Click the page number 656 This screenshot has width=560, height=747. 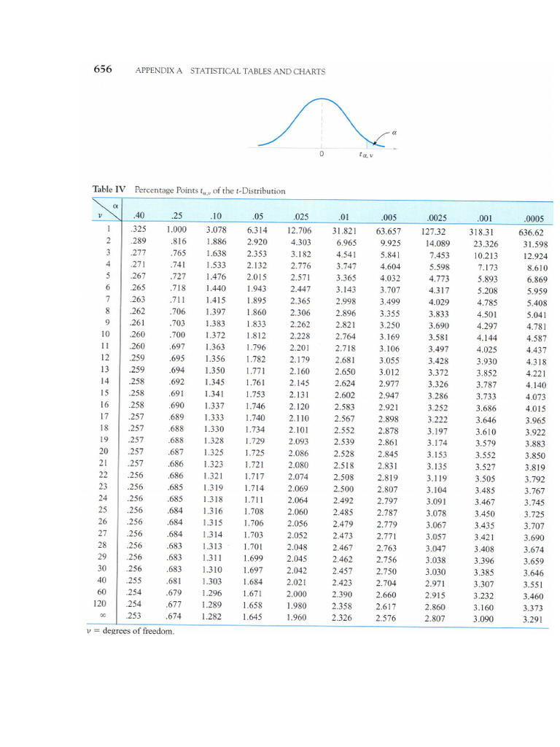coord(103,69)
